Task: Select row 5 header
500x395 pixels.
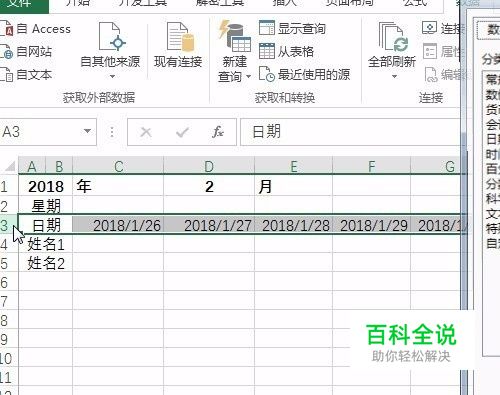Action: 9,263
